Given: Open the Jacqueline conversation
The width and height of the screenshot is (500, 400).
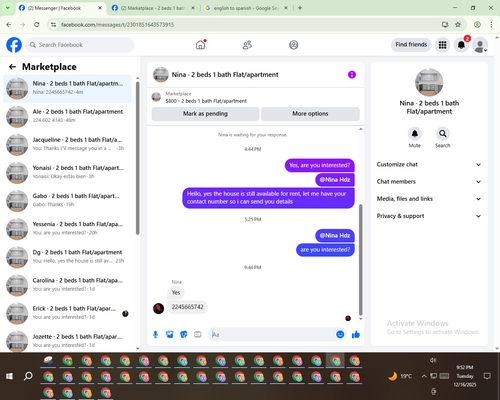Looking at the screenshot, I should pos(67,145).
